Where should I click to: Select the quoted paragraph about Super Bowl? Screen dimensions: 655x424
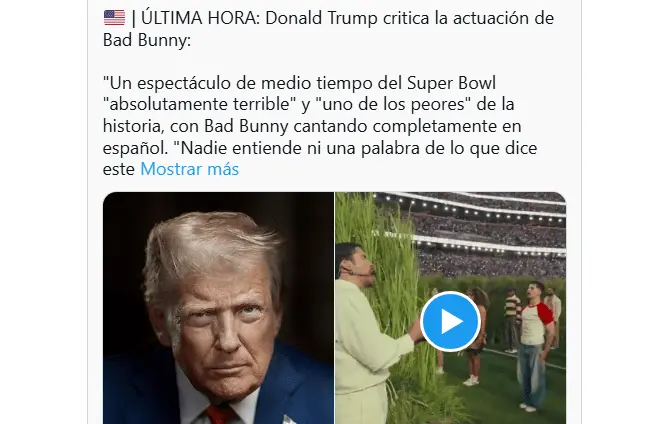[x=320, y=126]
